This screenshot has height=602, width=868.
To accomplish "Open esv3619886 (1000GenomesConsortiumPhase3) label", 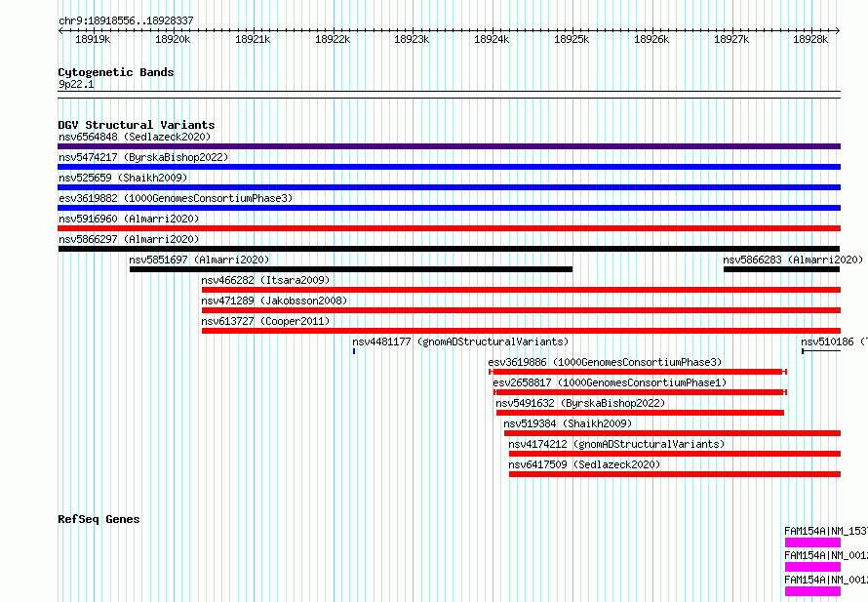I will (605, 362).
